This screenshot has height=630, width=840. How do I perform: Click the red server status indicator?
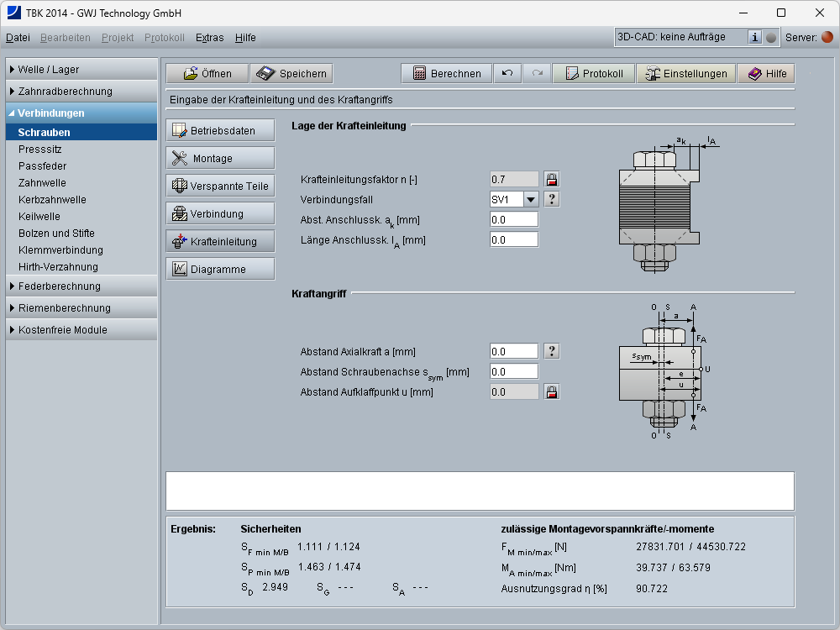tap(827, 37)
